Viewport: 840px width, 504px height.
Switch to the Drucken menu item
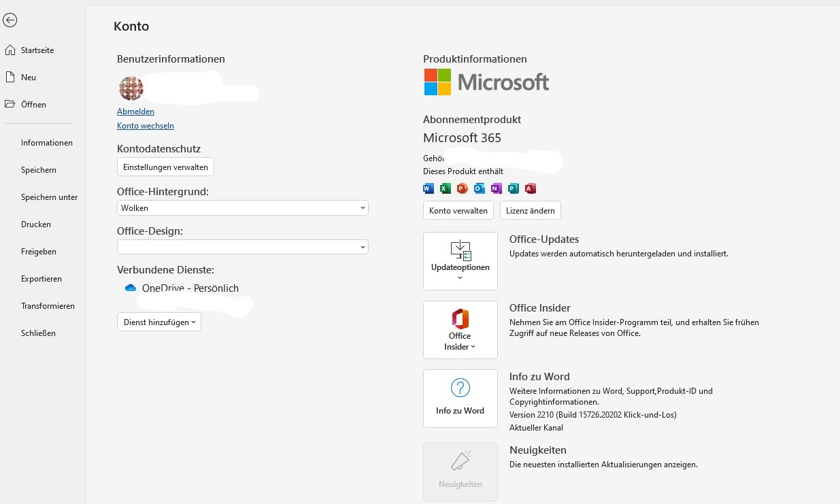(x=35, y=224)
